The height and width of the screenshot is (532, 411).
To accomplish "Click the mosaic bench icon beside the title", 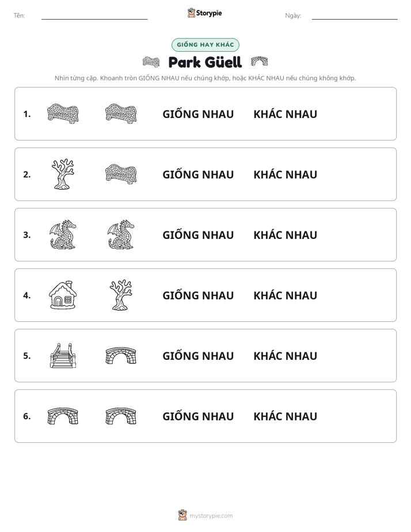I will 151,62.
